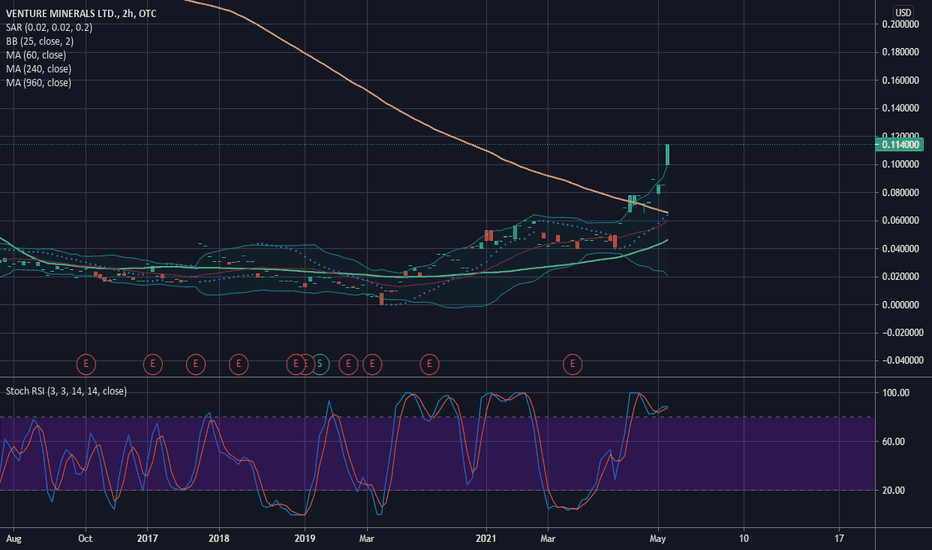This screenshot has width=932, height=550.
Task: Click the 0.200000 price axis label
Action: coord(900,24)
